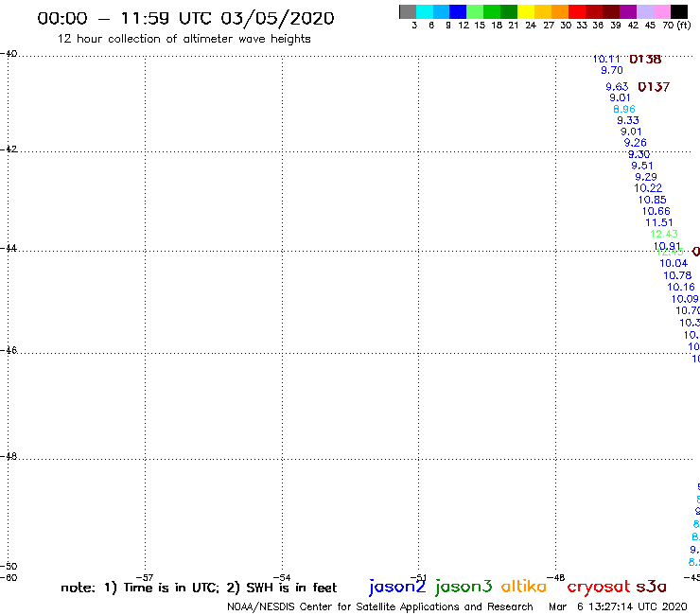Click the 9.63 wave height value
The height and width of the screenshot is (615, 700).
pos(617,86)
